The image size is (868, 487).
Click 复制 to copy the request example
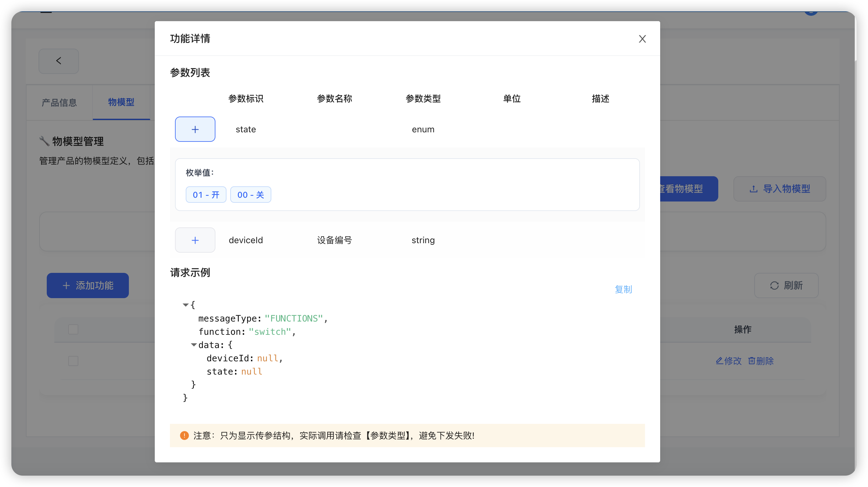(624, 289)
